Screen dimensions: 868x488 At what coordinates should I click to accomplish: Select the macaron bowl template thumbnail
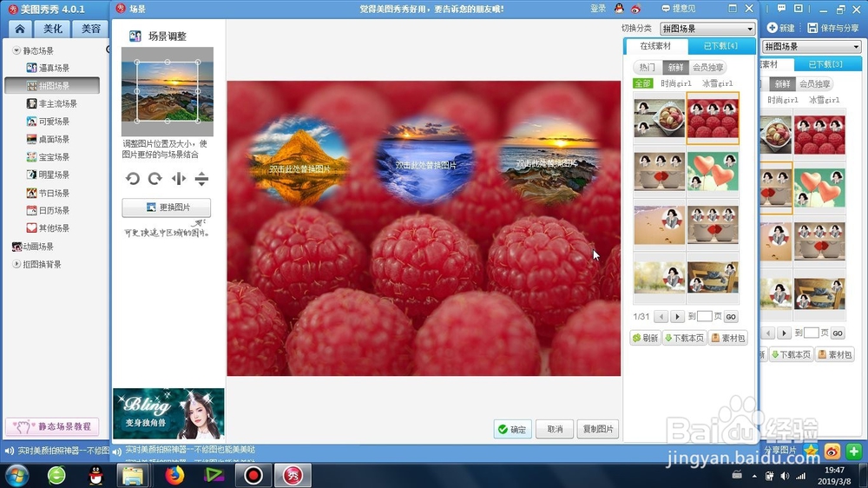(660, 119)
